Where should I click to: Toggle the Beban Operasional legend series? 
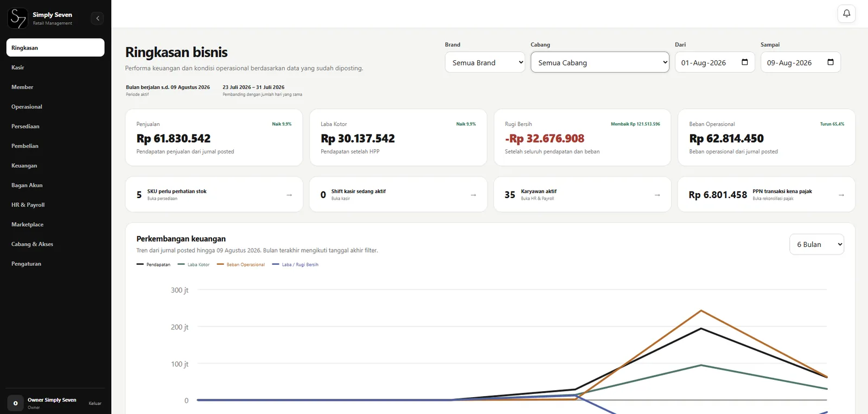241,265
